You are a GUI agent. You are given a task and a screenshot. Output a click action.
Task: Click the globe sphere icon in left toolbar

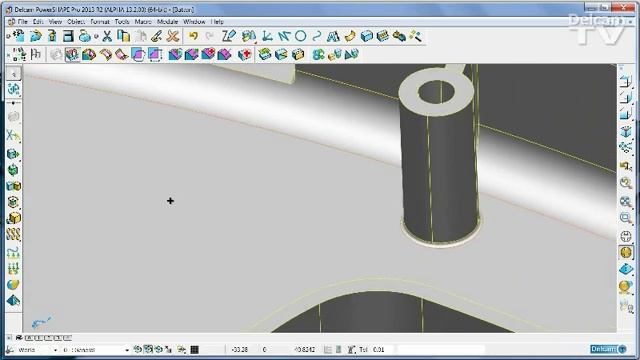(13, 284)
